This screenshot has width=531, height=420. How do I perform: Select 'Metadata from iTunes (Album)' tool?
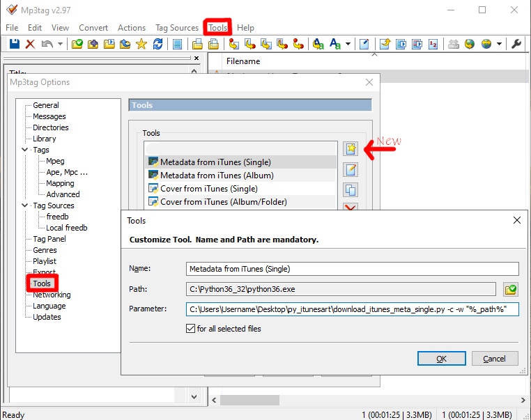240,176
